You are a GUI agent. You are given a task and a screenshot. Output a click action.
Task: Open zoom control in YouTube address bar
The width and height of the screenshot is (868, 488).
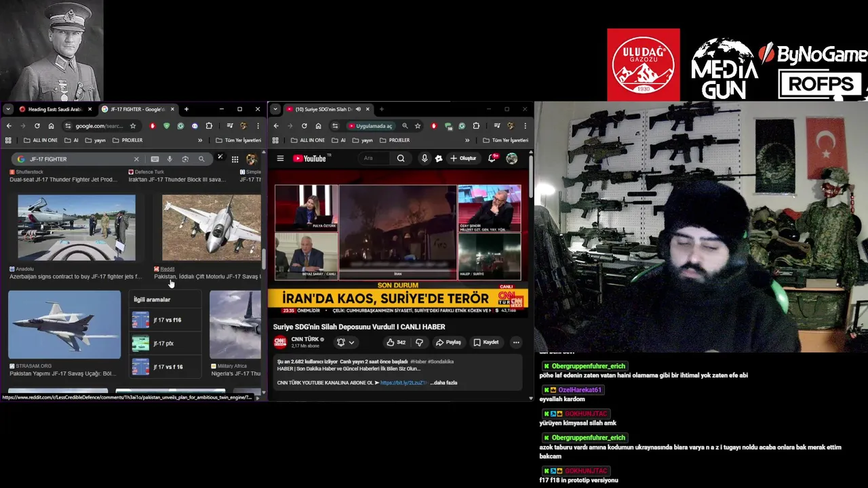point(405,126)
